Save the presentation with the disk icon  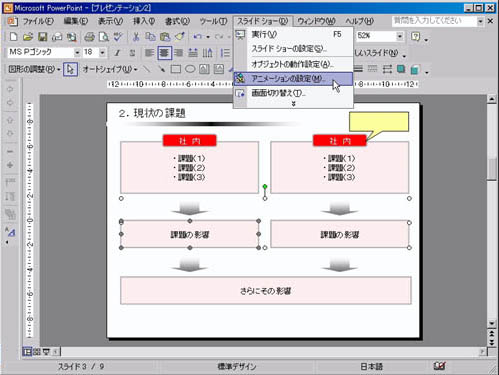pos(43,36)
